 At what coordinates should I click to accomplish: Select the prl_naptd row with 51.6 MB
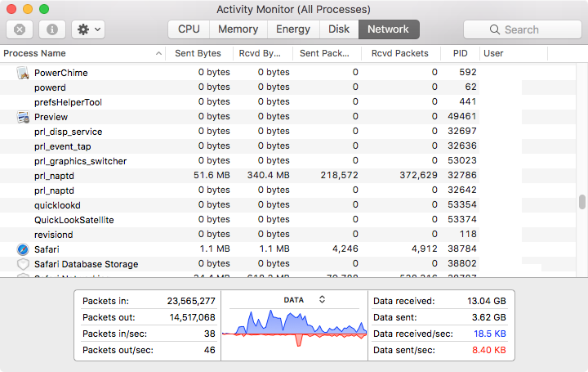[x=245, y=176]
